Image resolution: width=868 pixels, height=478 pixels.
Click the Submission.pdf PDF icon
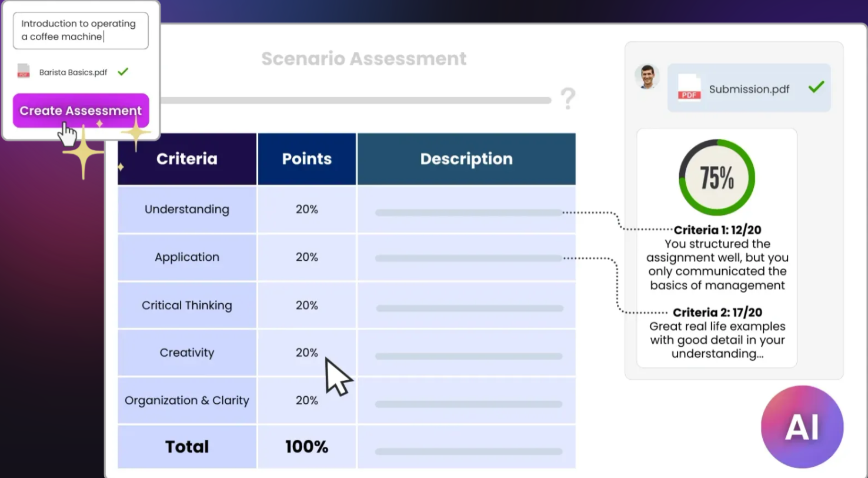689,88
